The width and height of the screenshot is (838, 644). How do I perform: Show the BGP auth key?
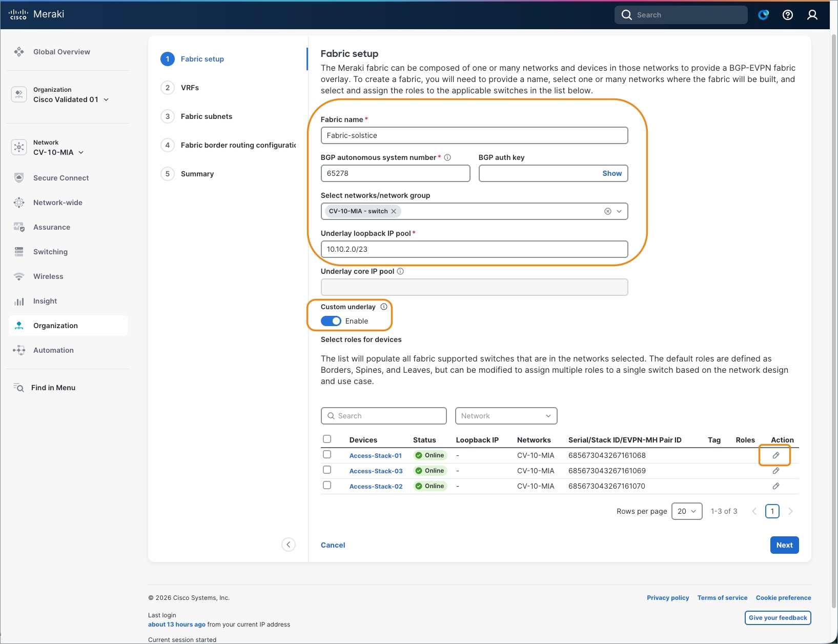click(612, 173)
